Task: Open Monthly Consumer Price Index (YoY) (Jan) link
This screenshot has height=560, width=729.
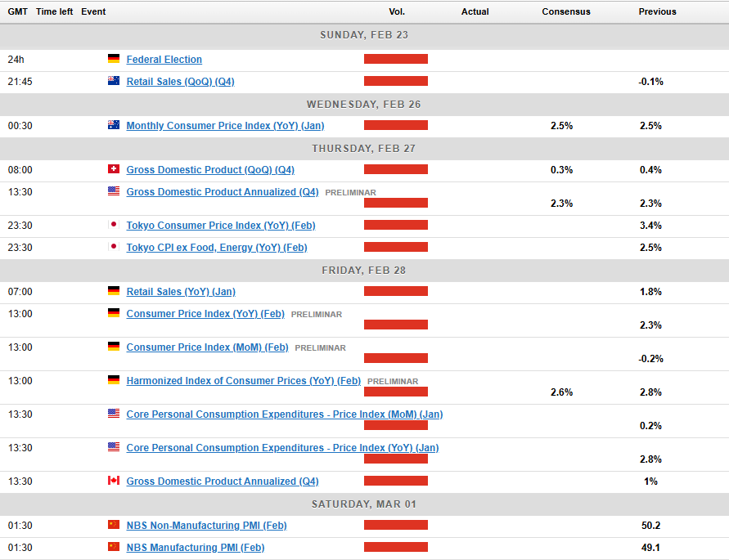Action: [225, 126]
